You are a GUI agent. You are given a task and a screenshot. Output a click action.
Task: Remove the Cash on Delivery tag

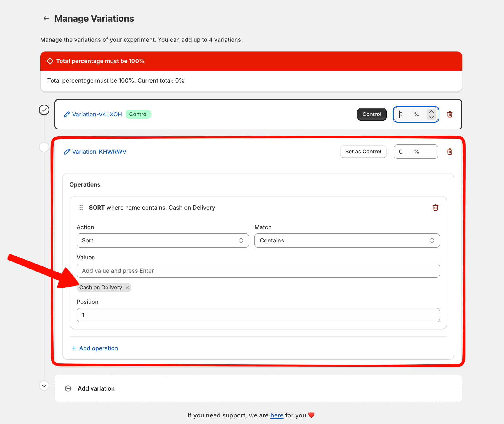coord(127,288)
